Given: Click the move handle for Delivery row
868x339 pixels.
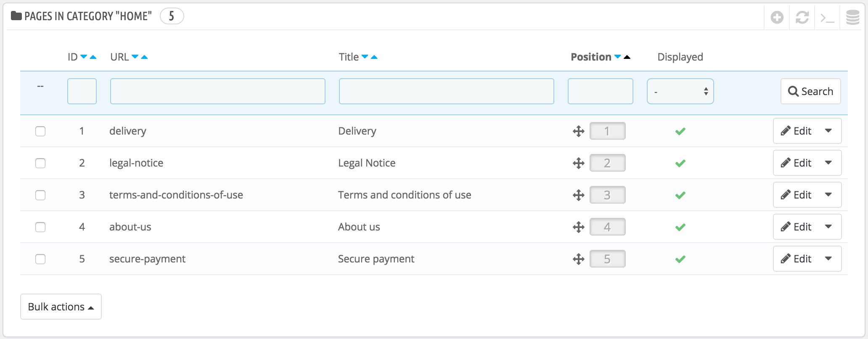Looking at the screenshot, I should (x=579, y=131).
